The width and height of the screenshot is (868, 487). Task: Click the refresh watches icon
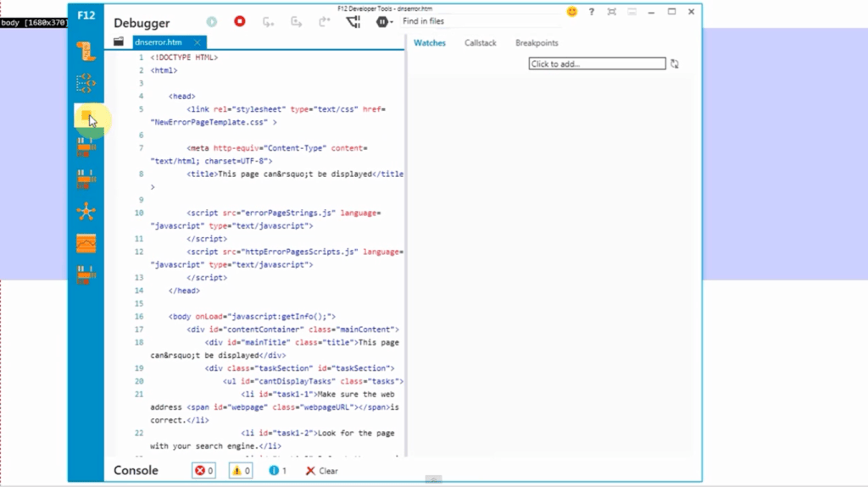click(x=674, y=64)
